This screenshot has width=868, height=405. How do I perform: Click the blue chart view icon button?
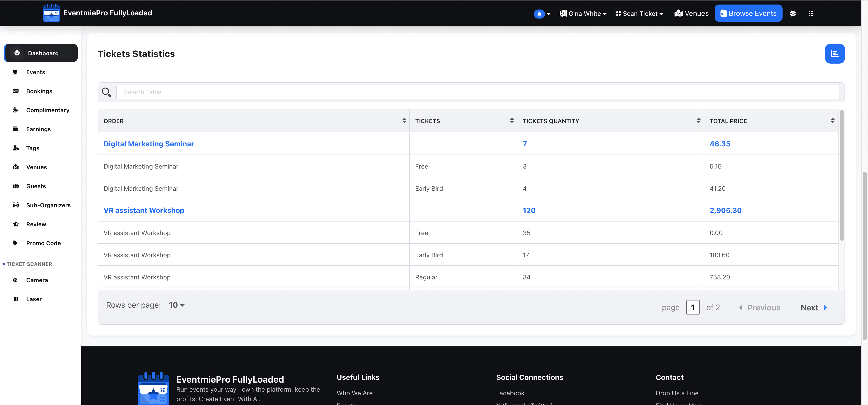(x=835, y=54)
